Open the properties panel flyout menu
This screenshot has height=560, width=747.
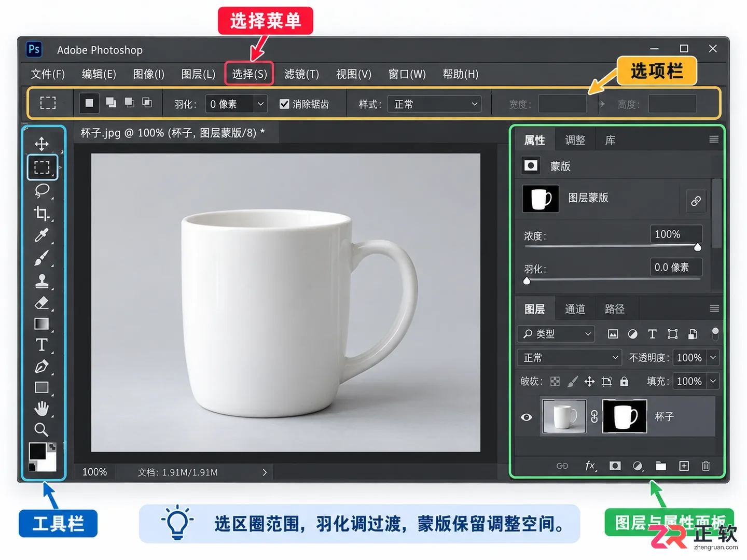pos(714,139)
